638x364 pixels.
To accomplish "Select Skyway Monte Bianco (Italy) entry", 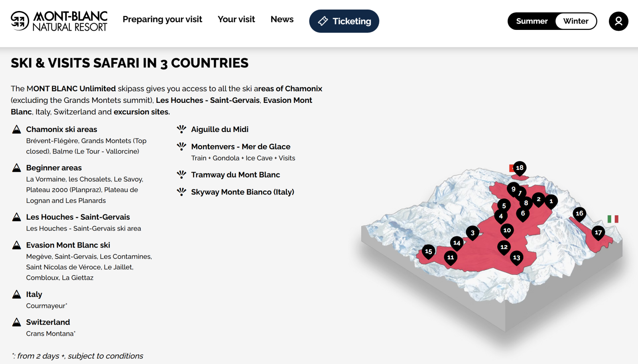I will coord(242,192).
